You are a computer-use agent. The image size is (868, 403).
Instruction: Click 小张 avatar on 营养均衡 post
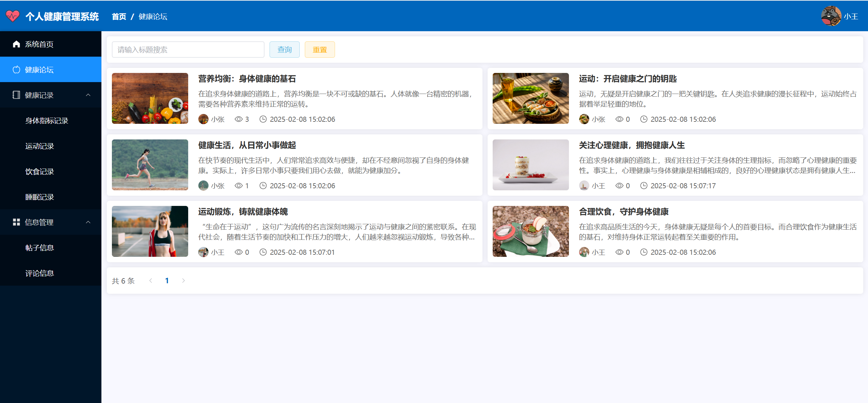[x=203, y=119]
